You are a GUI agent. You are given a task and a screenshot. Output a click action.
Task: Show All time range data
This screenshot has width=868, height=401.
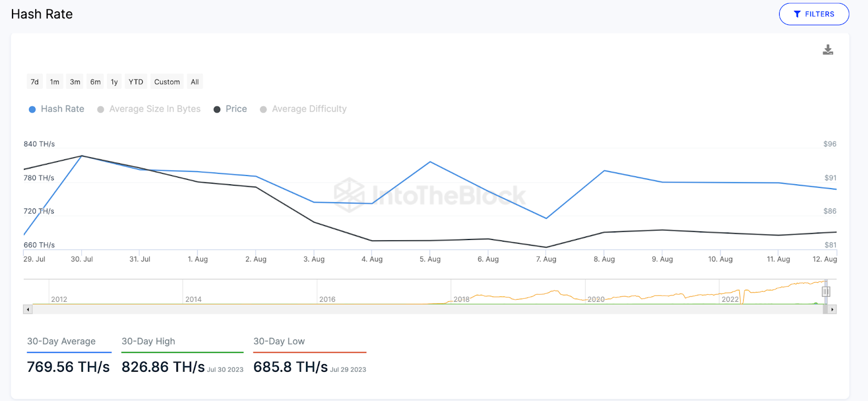click(195, 82)
